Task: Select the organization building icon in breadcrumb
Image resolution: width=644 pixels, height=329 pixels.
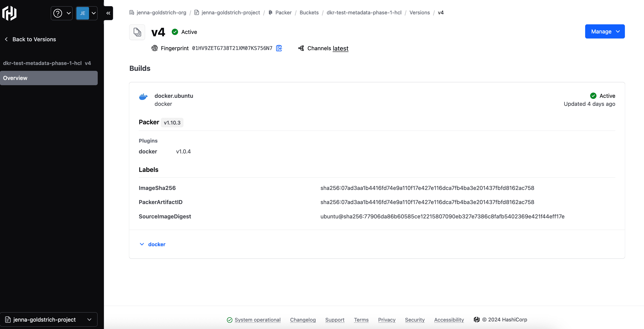Action: point(132,12)
